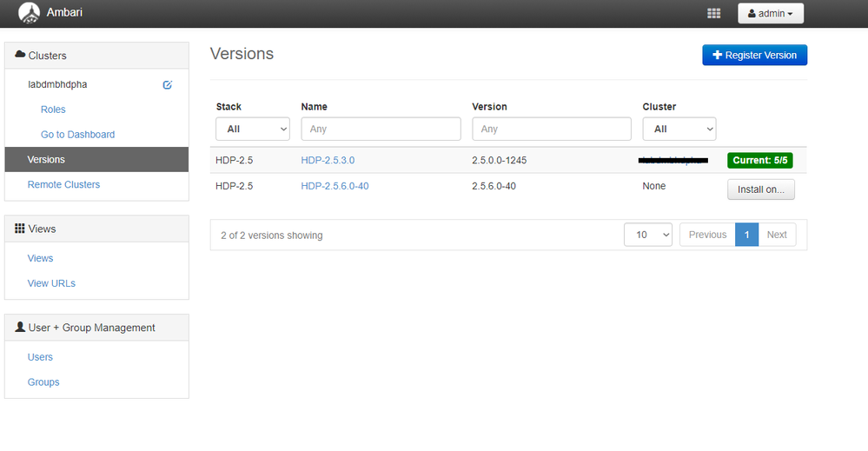Click the Versions page heading
This screenshot has height=451, width=868.
tap(242, 54)
